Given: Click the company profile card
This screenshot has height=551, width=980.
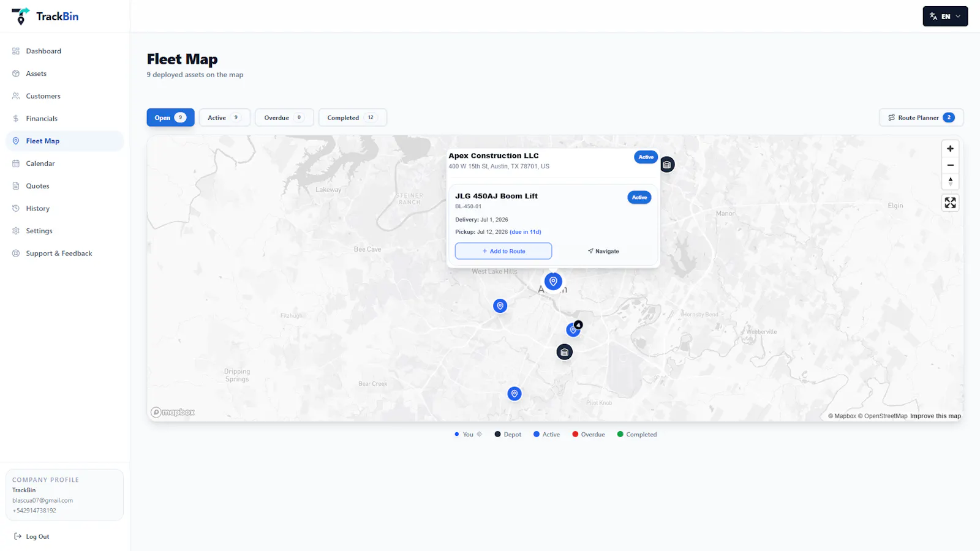Looking at the screenshot, I should pos(64,495).
